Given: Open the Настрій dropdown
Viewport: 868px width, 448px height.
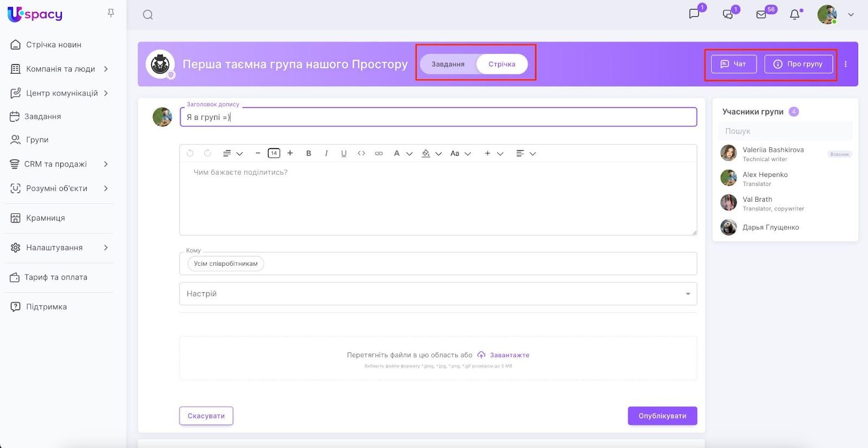Looking at the screenshot, I should coord(438,294).
